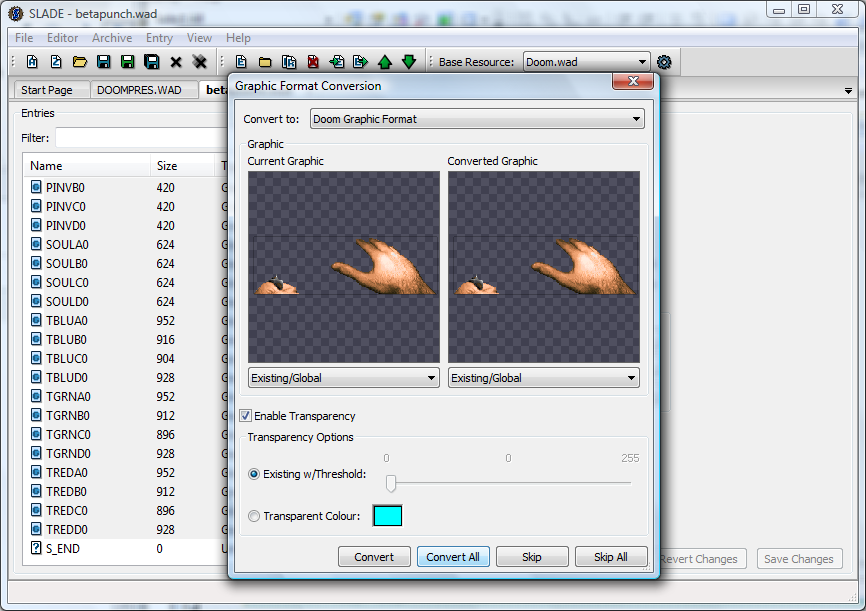Click the Skip All button
The height and width of the screenshot is (611, 866).
pyautogui.click(x=611, y=557)
